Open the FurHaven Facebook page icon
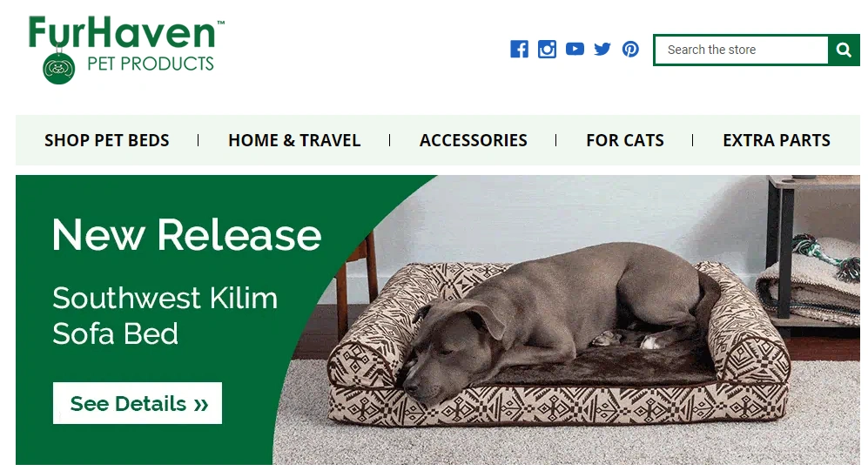The image size is (868, 471). click(519, 50)
